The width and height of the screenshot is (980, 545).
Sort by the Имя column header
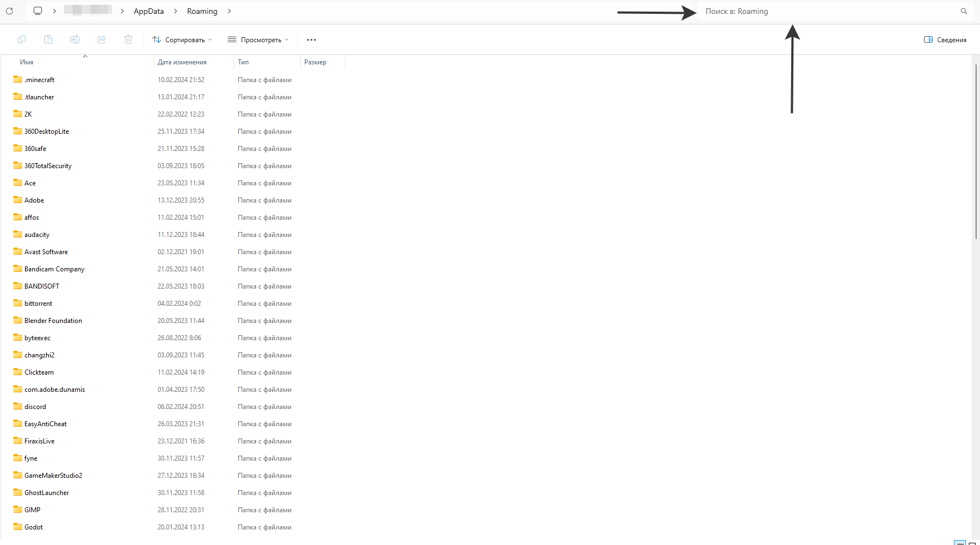pyautogui.click(x=27, y=62)
